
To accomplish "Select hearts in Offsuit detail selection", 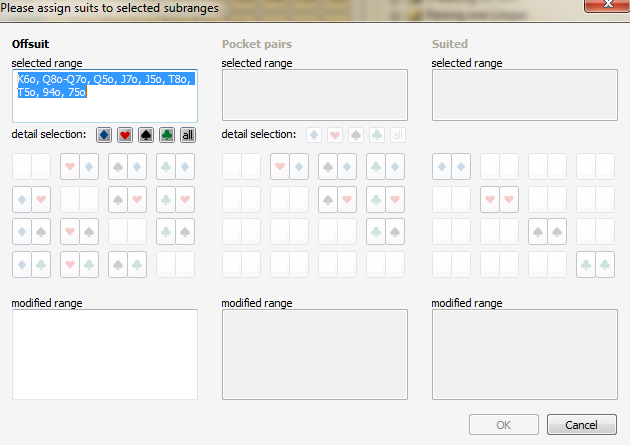I will pyautogui.click(x=125, y=135).
